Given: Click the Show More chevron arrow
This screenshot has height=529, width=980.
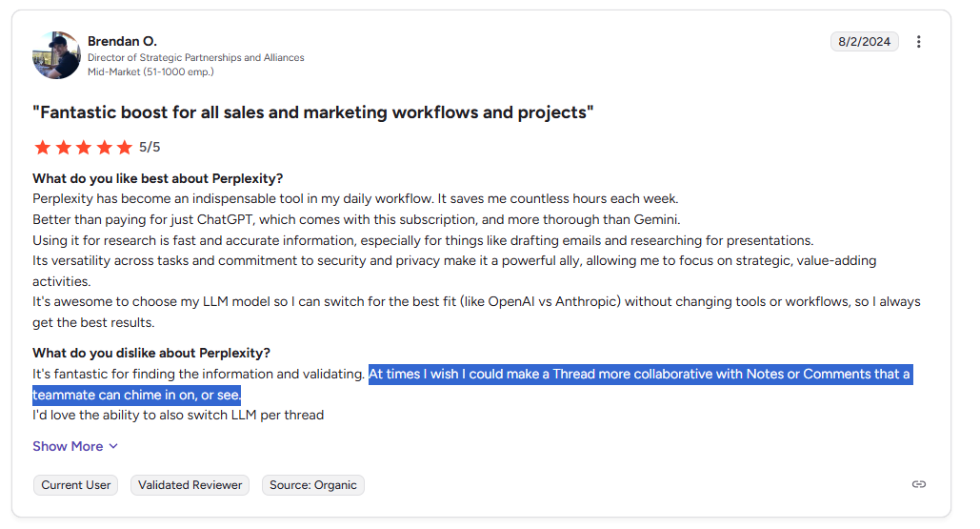Looking at the screenshot, I should 113,446.
